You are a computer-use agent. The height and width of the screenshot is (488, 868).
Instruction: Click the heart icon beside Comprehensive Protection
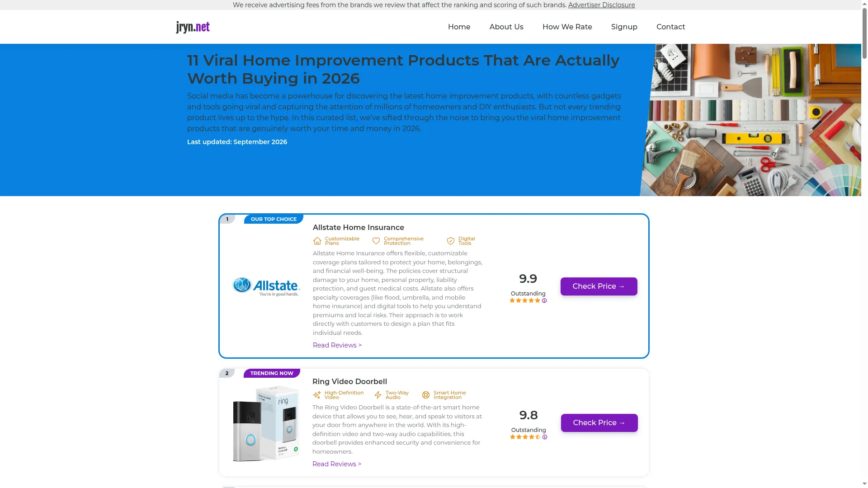coord(376,241)
